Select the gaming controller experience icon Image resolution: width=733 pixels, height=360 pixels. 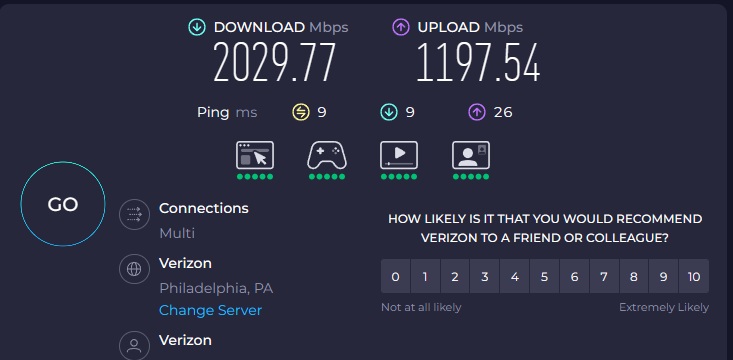[327, 156]
